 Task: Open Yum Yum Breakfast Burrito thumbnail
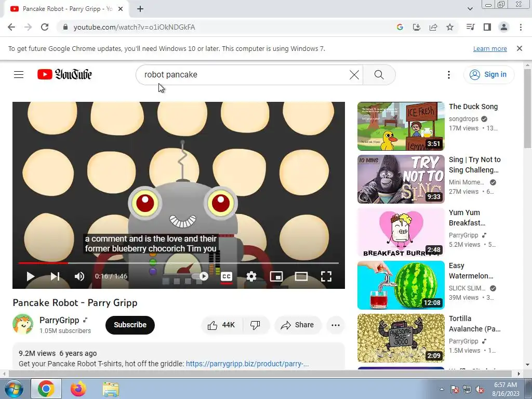(x=401, y=232)
